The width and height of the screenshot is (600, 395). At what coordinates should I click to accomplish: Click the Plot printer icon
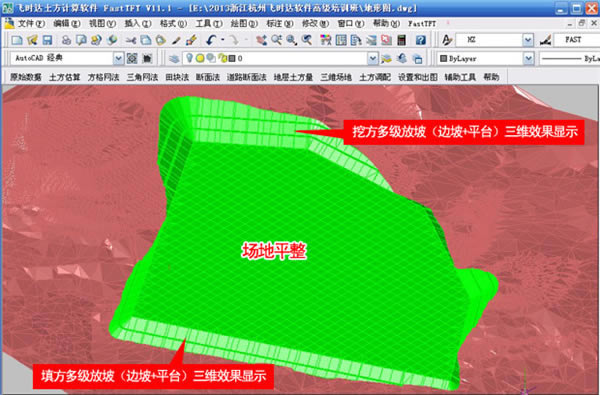(66, 40)
